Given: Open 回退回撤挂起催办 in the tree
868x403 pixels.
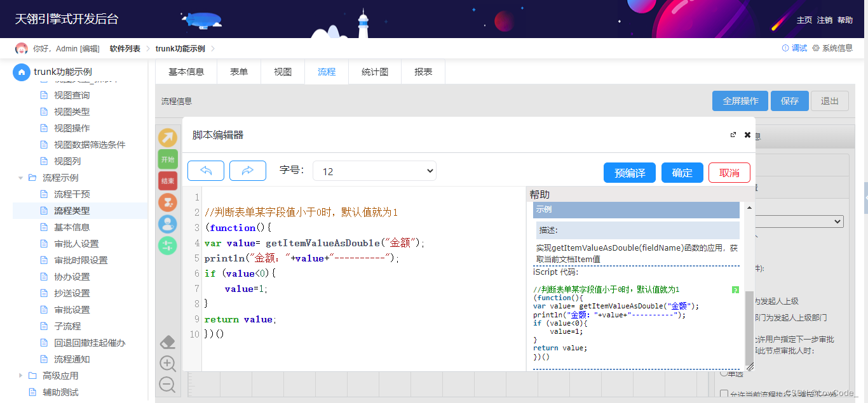Looking at the screenshot, I should point(90,343).
